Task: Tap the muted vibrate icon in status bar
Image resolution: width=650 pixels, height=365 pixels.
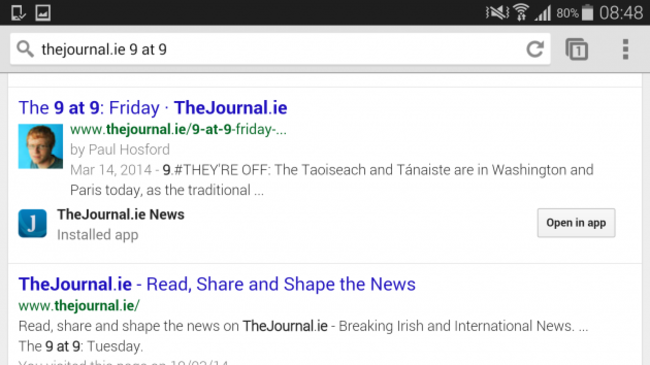Action: click(x=497, y=12)
